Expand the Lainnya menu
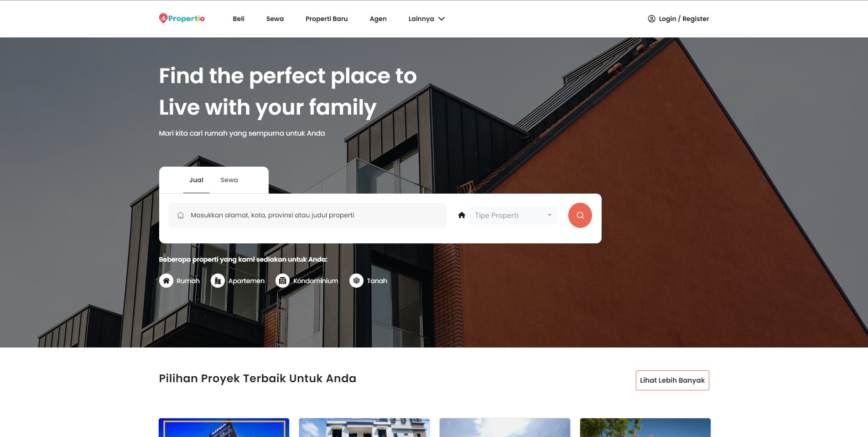Viewport: 868px width, 437px height. point(421,19)
